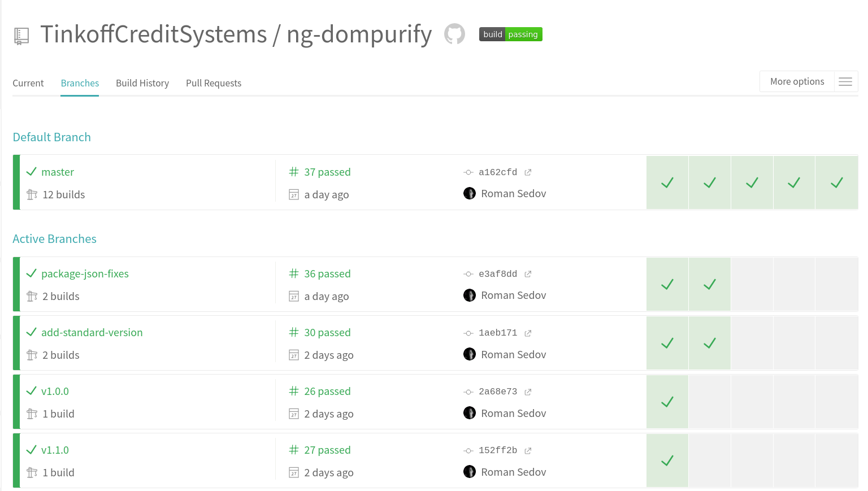Open build 27 passed
Screen dimensions: 868x491
tap(327, 450)
